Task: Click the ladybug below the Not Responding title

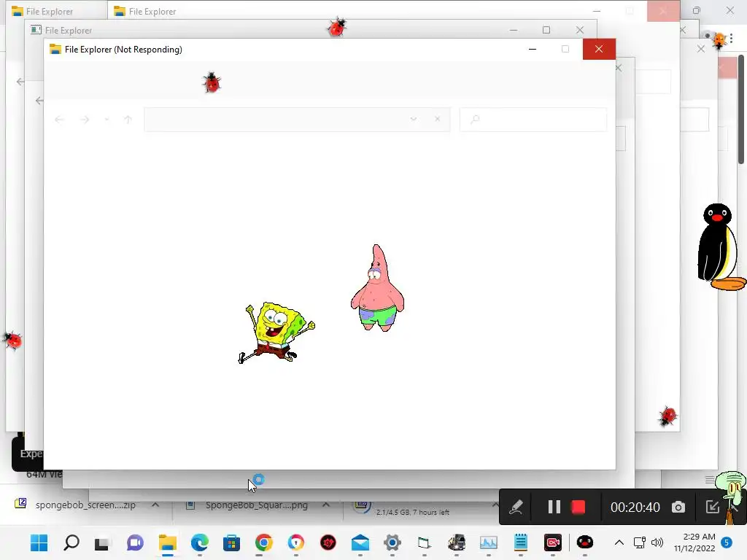Action: (x=212, y=83)
